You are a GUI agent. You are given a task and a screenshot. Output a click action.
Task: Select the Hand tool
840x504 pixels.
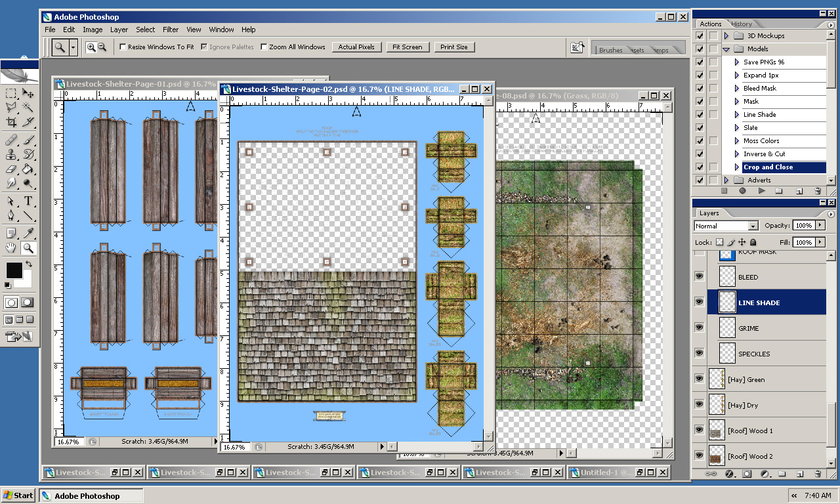point(11,247)
